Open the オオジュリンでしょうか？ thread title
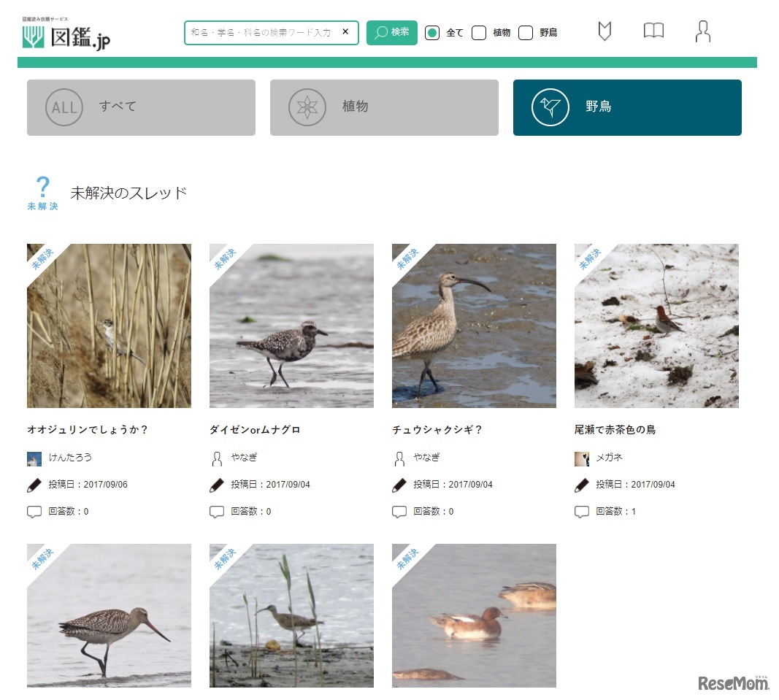Screen dimensions: 779x700 (x=88, y=430)
